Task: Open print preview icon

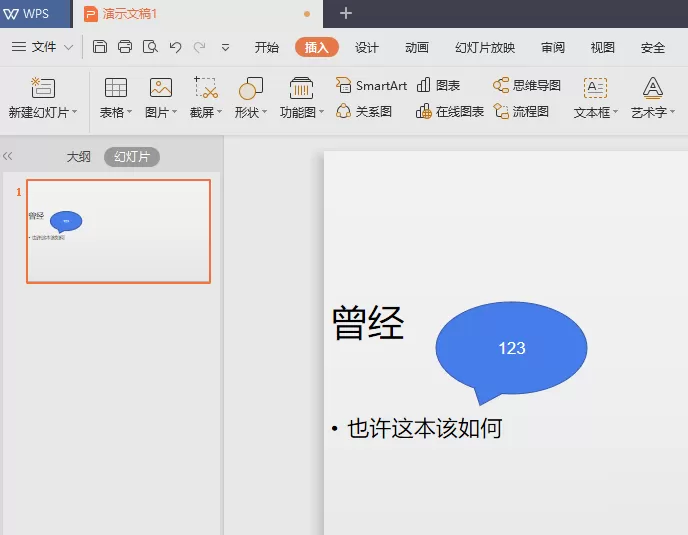Action: point(150,47)
